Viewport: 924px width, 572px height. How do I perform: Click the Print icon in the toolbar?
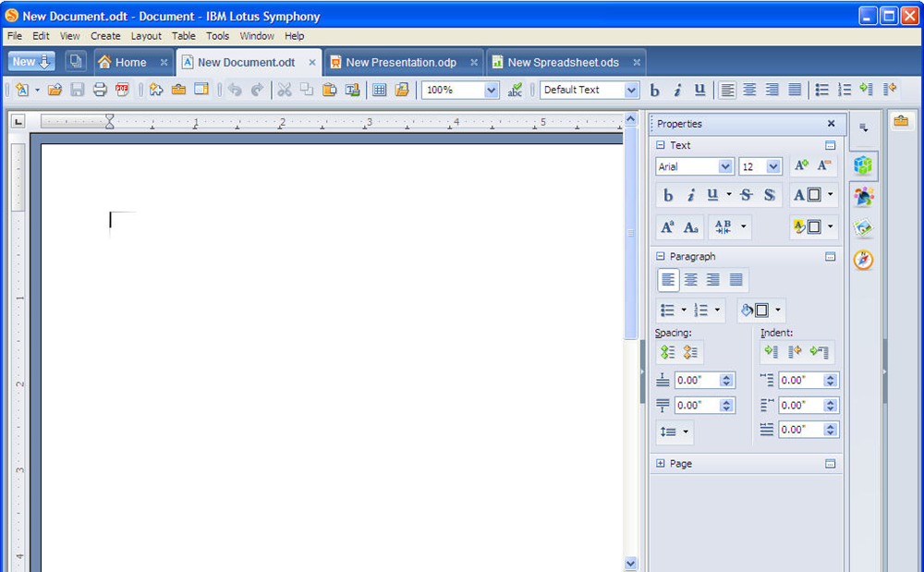(100, 90)
